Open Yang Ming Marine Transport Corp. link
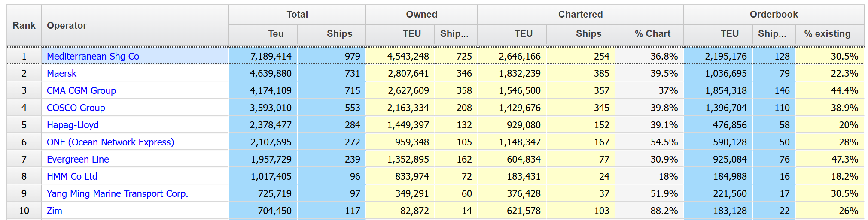This screenshot has width=868, height=220. (117, 194)
